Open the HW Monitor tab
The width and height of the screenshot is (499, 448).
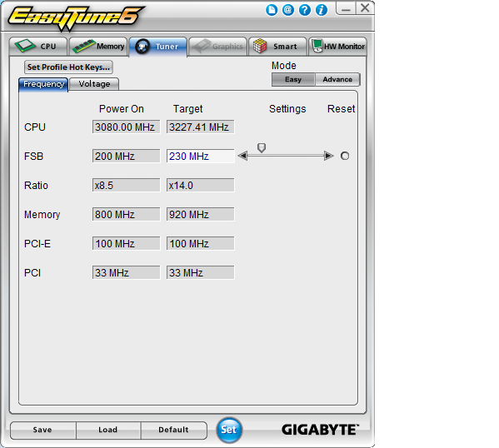337,47
